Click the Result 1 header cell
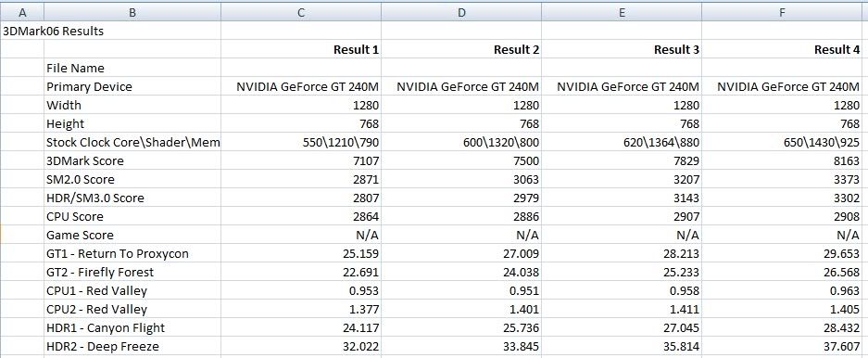 tap(301, 49)
